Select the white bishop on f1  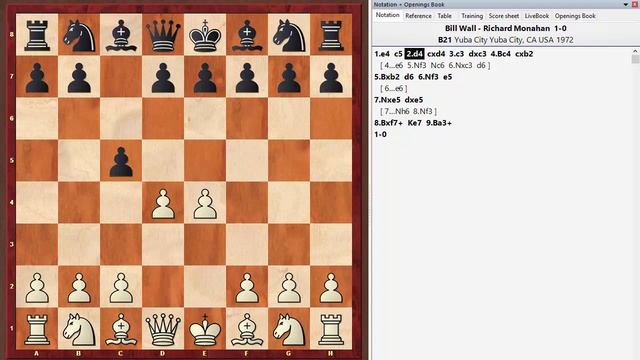tap(247, 329)
